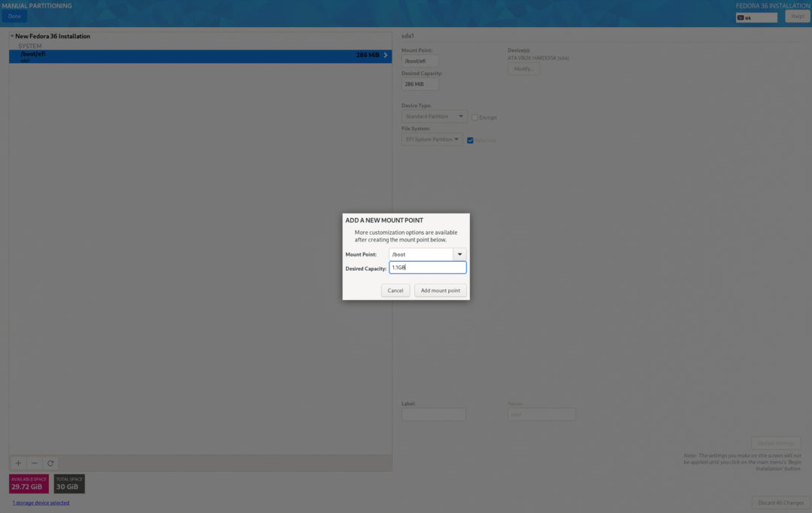The image size is (812, 513).
Task: Toggle the Encrypt checkbox
Action: (474, 117)
